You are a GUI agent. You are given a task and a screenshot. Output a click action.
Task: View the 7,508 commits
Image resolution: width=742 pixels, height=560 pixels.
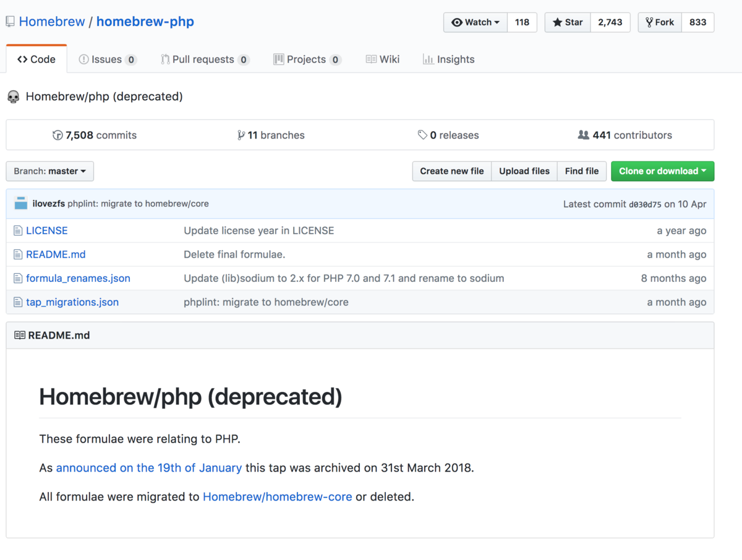click(95, 135)
